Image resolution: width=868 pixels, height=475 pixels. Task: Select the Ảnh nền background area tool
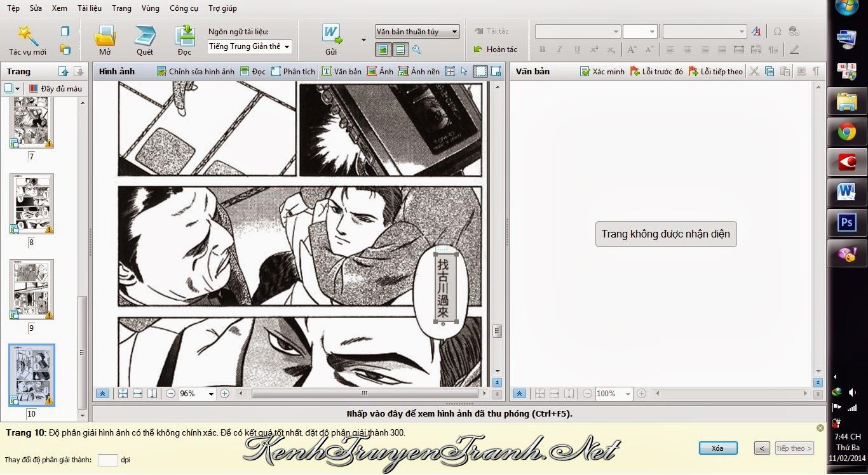(419, 72)
